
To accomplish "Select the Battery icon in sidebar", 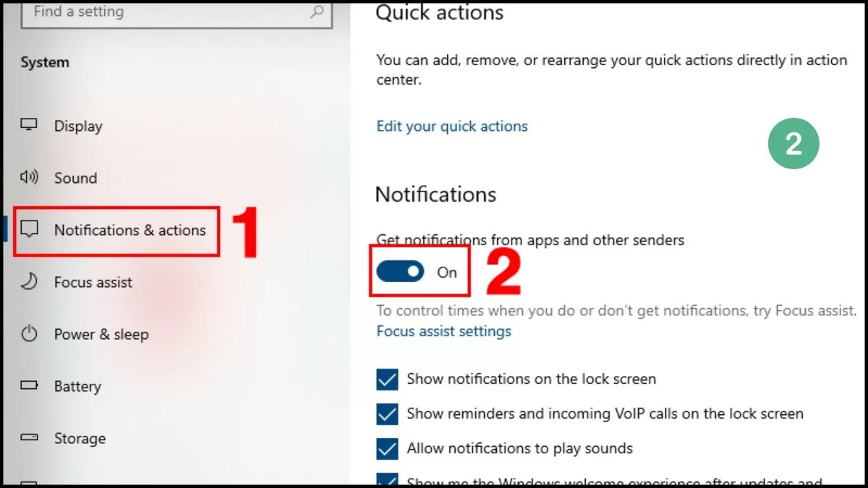I will (x=30, y=386).
